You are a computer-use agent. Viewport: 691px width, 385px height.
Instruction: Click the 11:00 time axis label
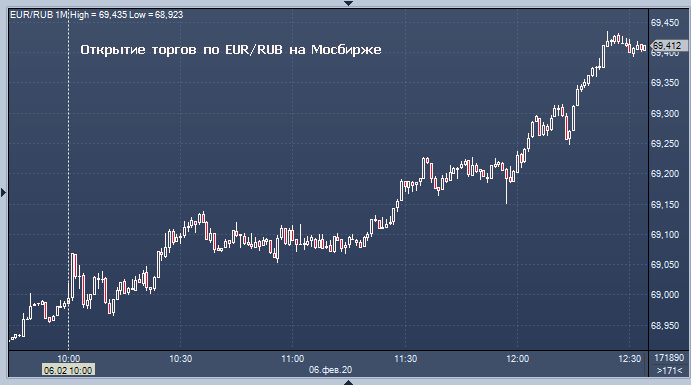pos(293,359)
